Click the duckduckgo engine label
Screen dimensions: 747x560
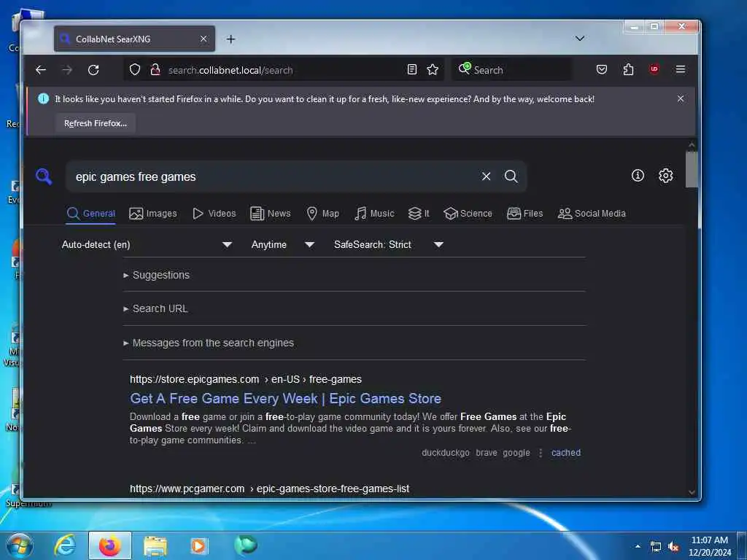446,453
